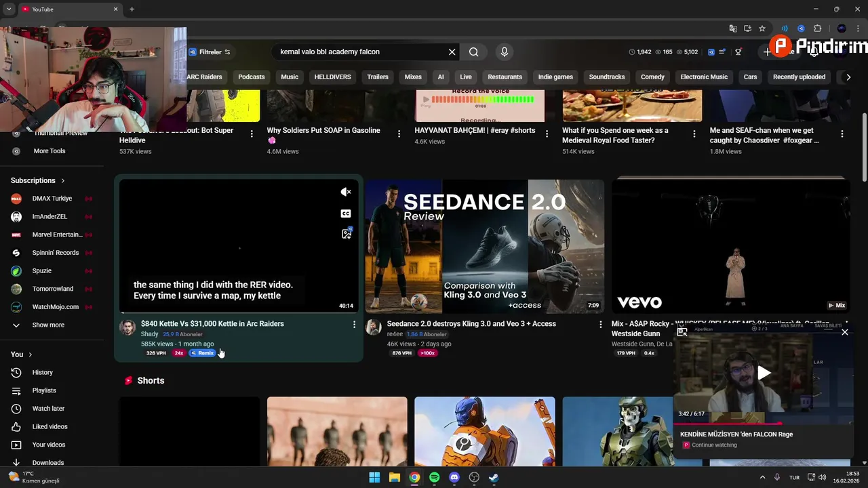Click the blue vidIQ icon in YouTube header
Screen dimensions: 868x488
pos(711,52)
